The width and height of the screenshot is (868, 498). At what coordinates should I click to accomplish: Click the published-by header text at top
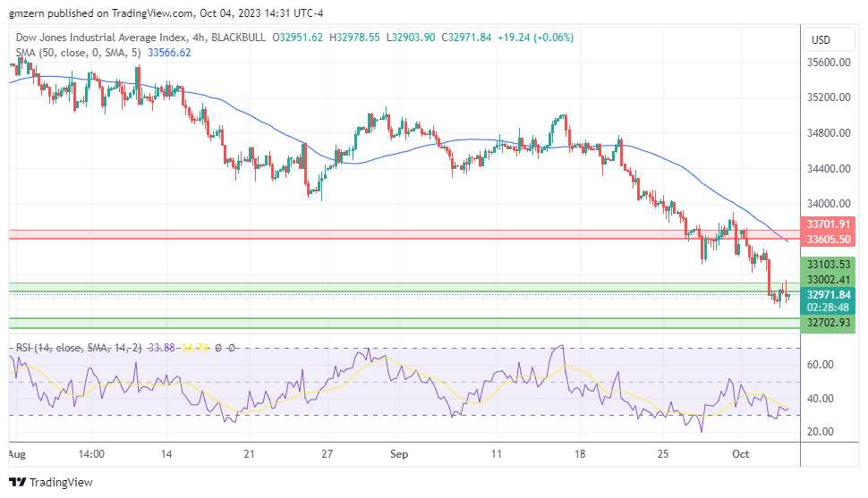point(166,13)
